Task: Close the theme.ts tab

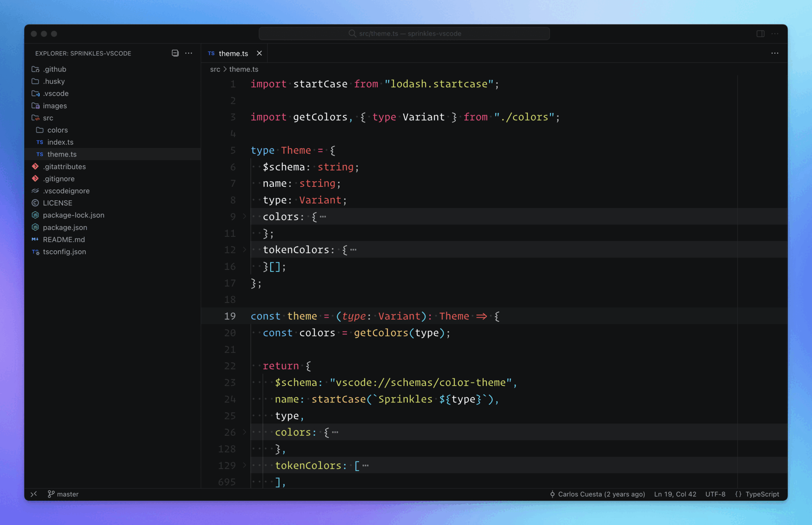Action: [x=259, y=53]
